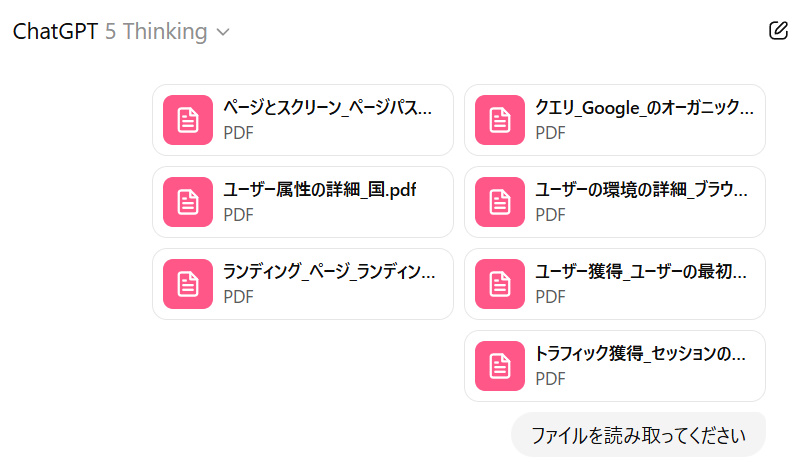This screenshot has width=804, height=470.
Task: Click the ユーザー属性の詳細_国.pdf file icon
Action: click(188, 202)
